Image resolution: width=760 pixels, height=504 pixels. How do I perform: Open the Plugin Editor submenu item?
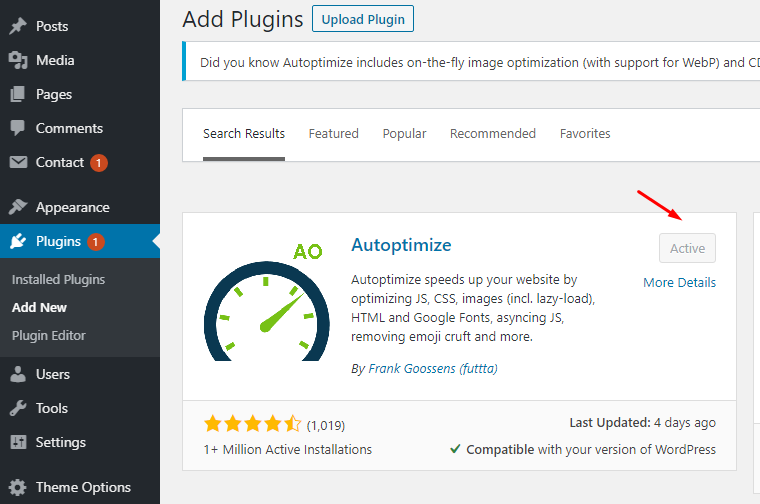[48, 335]
